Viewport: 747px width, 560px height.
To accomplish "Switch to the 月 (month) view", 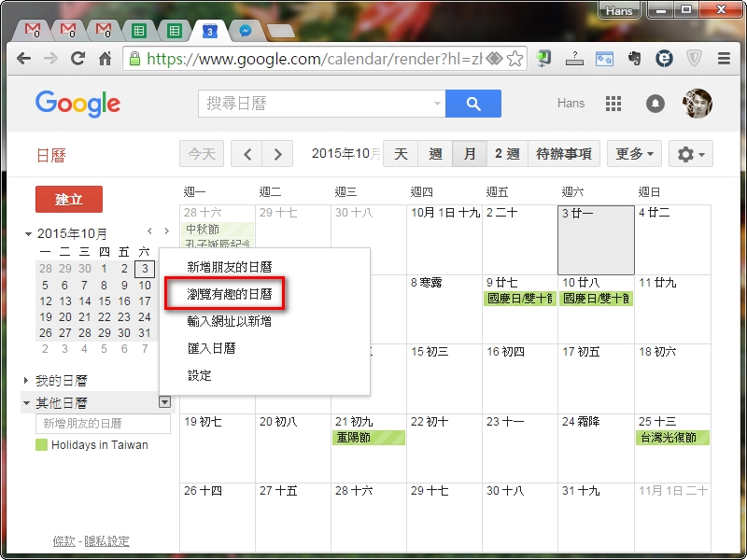I will [469, 154].
